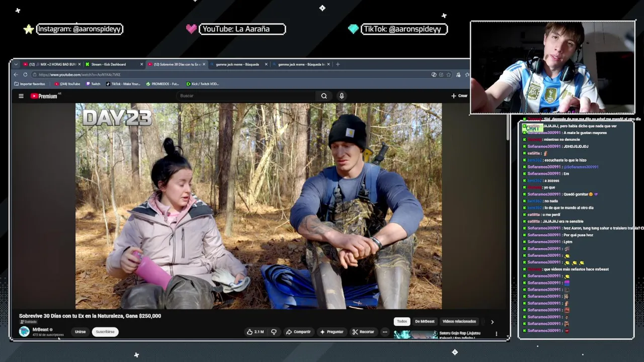Go back in browser history
The image size is (644, 362).
point(16,74)
